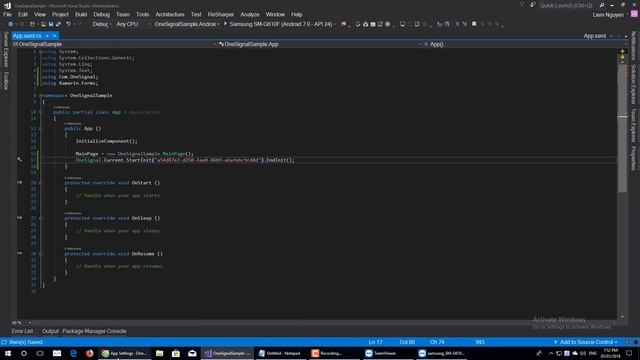Switch to the App.xaml.cs editor tab
640x360 pixels.
pos(27,36)
